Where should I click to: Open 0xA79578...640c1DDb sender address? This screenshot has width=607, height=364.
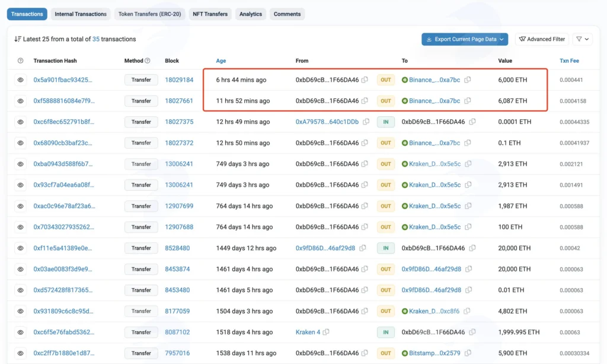point(327,122)
